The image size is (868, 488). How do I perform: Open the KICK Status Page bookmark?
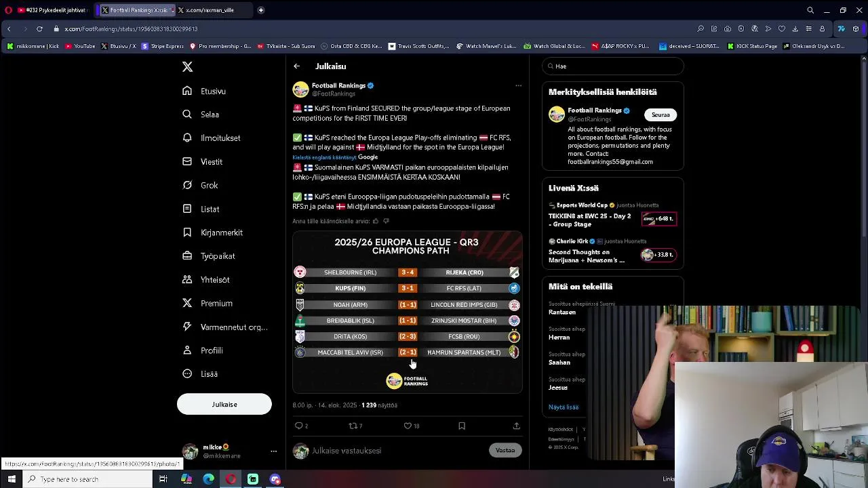[x=753, y=46]
